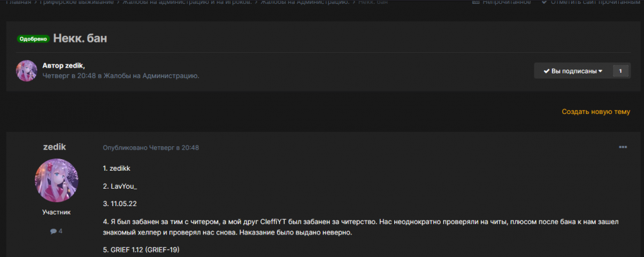Click the line '2. LavYou_'
644x257 pixels.
click(120, 186)
